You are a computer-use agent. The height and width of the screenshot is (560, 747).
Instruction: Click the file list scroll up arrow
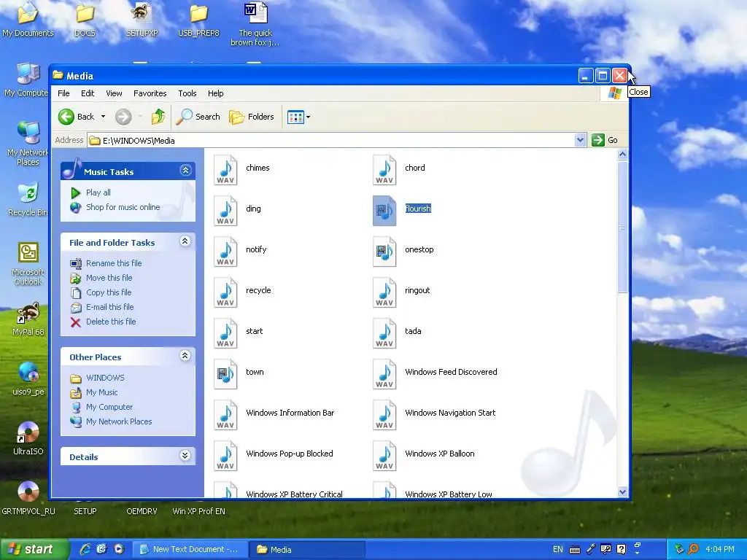coord(622,155)
